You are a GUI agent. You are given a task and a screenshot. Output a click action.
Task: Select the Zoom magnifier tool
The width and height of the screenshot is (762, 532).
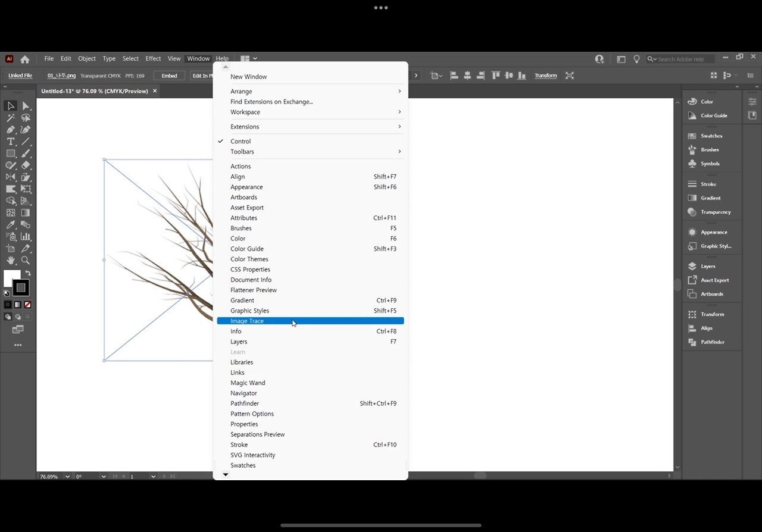point(26,261)
